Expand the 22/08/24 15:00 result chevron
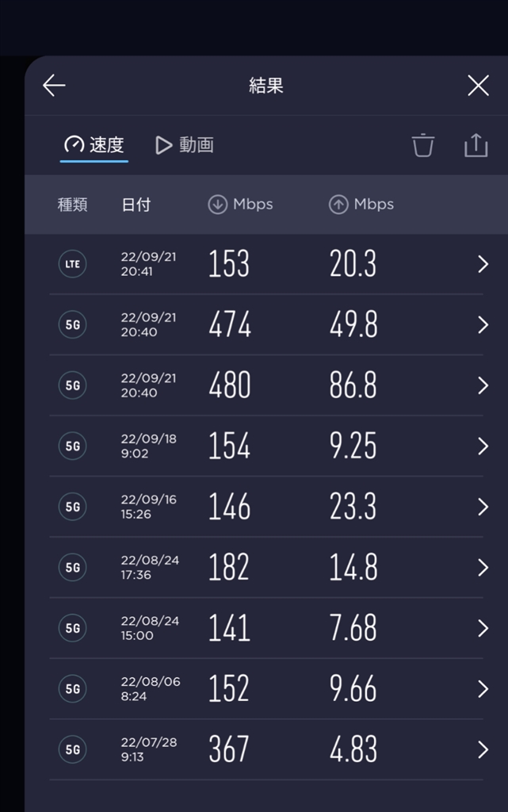 pyautogui.click(x=483, y=628)
